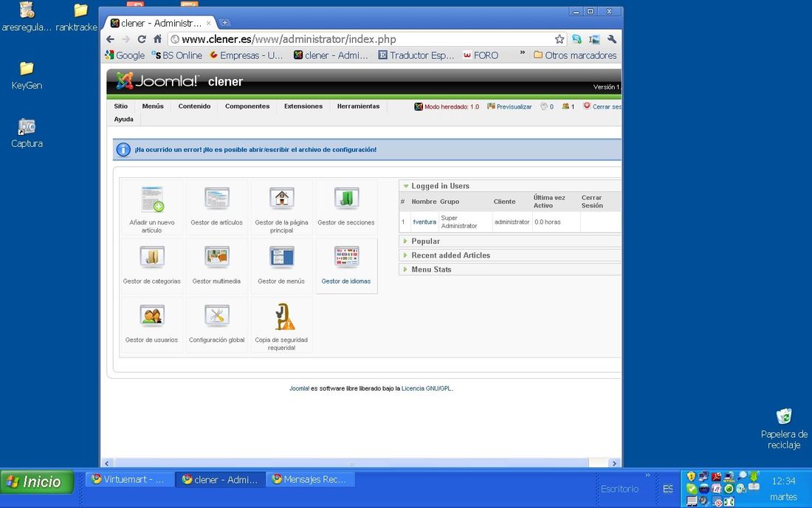Image resolution: width=812 pixels, height=508 pixels.
Task: Expand the Menu Stats panel
Action: pos(406,270)
